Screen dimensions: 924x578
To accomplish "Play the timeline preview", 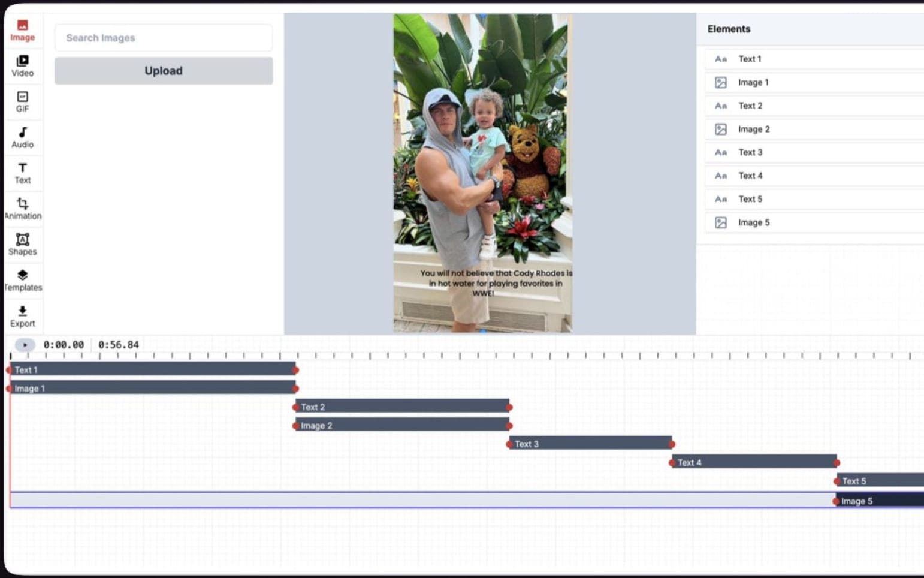I will [x=25, y=345].
